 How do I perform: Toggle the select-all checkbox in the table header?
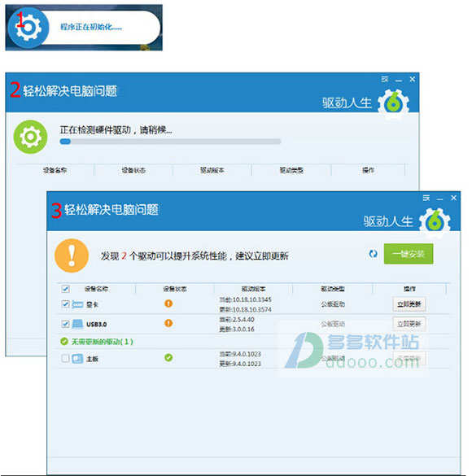pyautogui.click(x=65, y=289)
